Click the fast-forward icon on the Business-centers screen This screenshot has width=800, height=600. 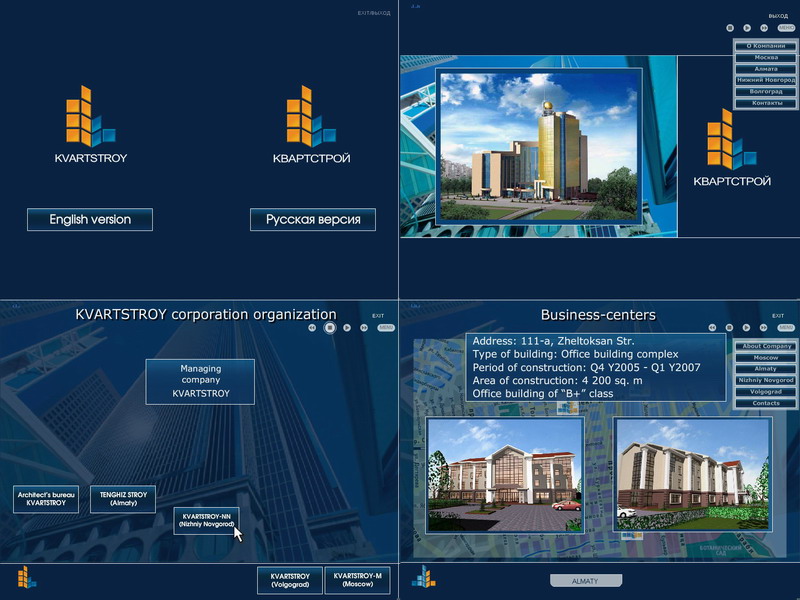click(763, 327)
